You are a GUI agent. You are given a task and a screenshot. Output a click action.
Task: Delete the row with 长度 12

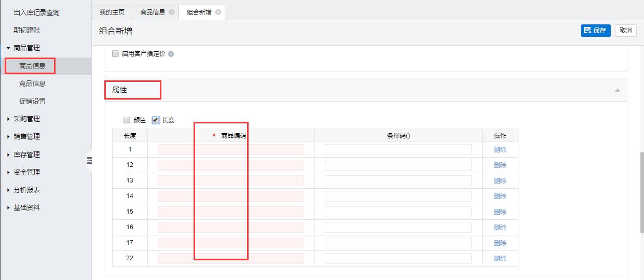[x=500, y=165]
